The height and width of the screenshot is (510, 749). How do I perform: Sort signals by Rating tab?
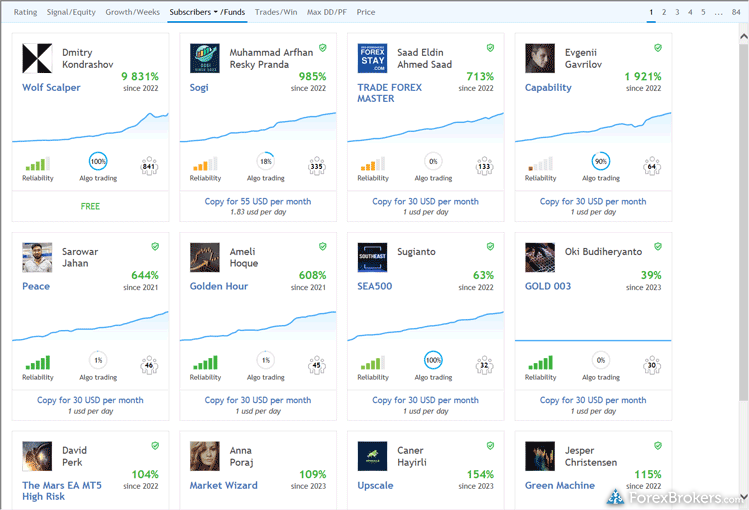[25, 12]
